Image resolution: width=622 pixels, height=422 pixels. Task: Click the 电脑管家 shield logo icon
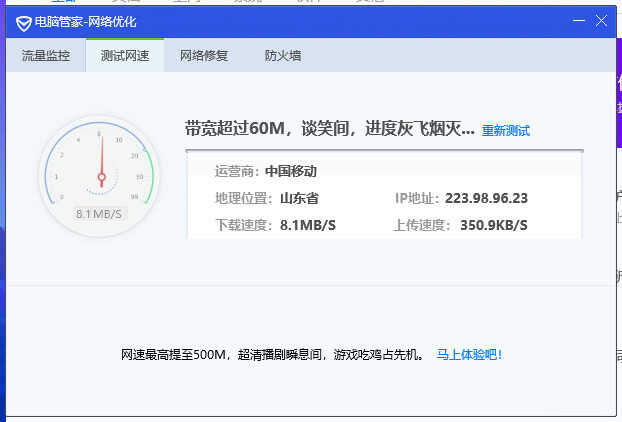point(23,23)
